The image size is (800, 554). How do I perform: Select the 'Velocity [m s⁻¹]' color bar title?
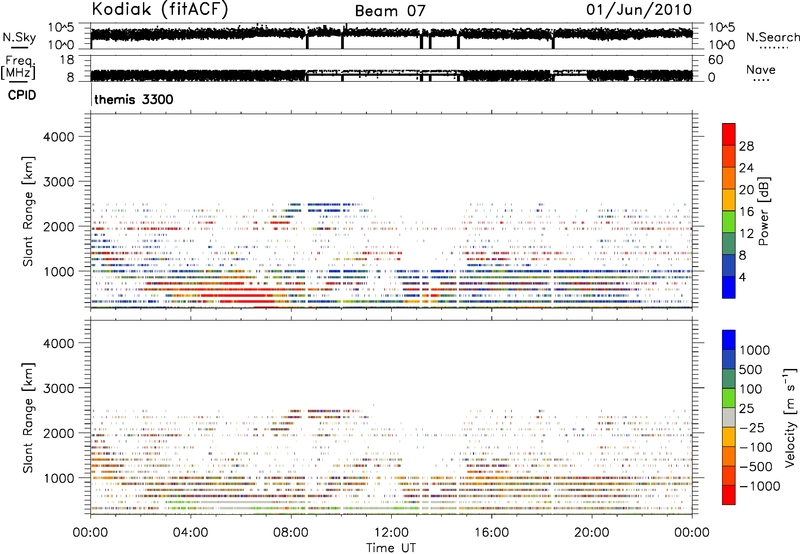pyautogui.click(x=790, y=417)
